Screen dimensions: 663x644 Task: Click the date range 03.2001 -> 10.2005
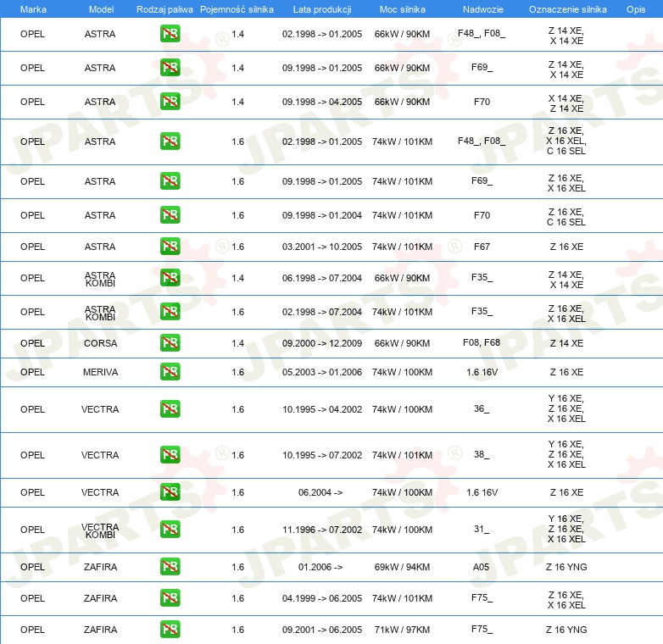(x=322, y=247)
